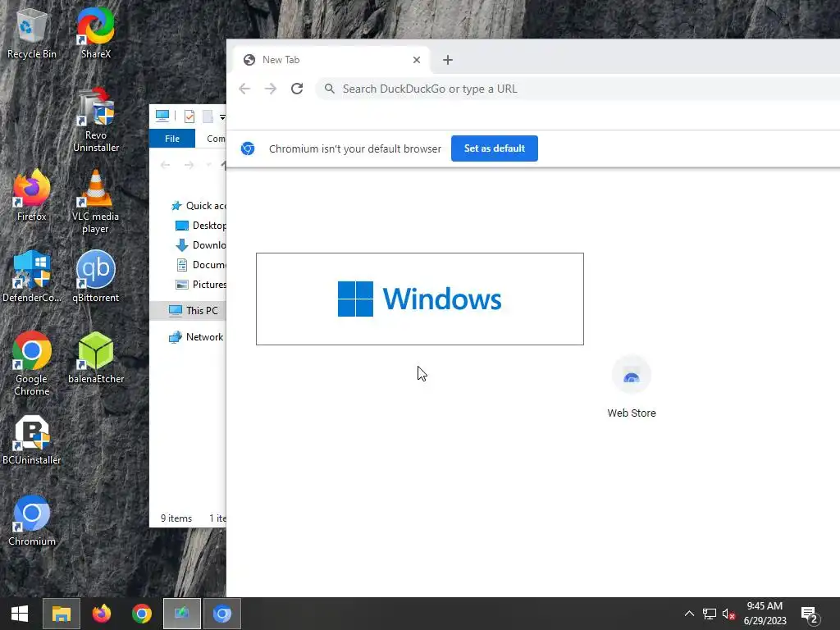Switch to Chromium on the taskbar

coord(221,614)
